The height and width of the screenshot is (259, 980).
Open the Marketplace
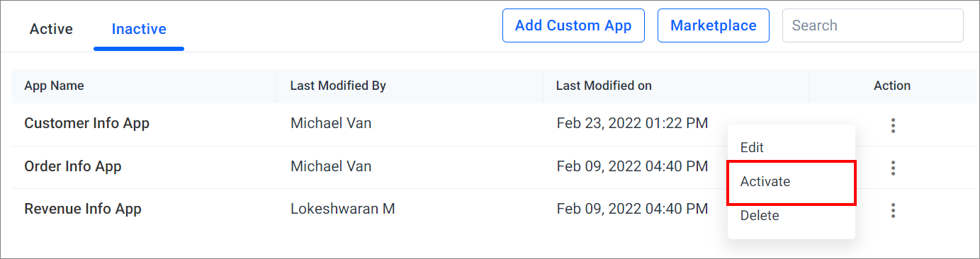(714, 25)
